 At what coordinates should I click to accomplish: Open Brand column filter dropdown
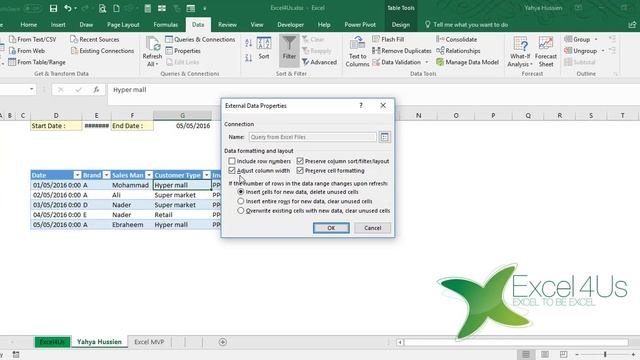point(106,175)
